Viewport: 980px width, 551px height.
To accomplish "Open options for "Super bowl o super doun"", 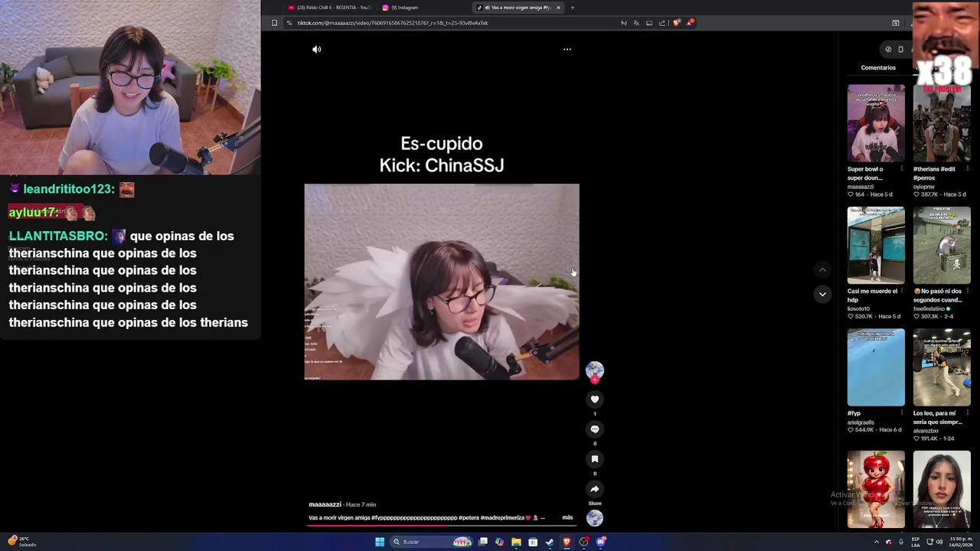I will click(901, 169).
